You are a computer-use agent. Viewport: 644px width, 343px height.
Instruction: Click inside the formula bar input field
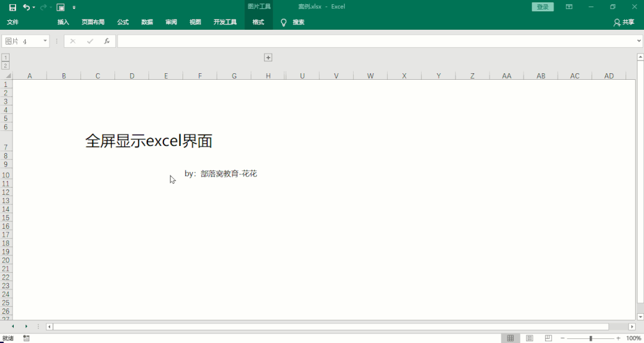point(376,41)
